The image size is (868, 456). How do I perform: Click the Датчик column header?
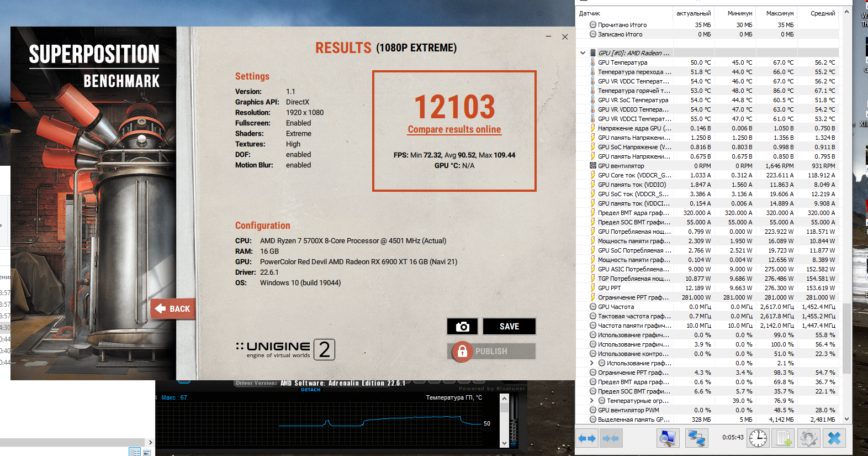click(624, 13)
